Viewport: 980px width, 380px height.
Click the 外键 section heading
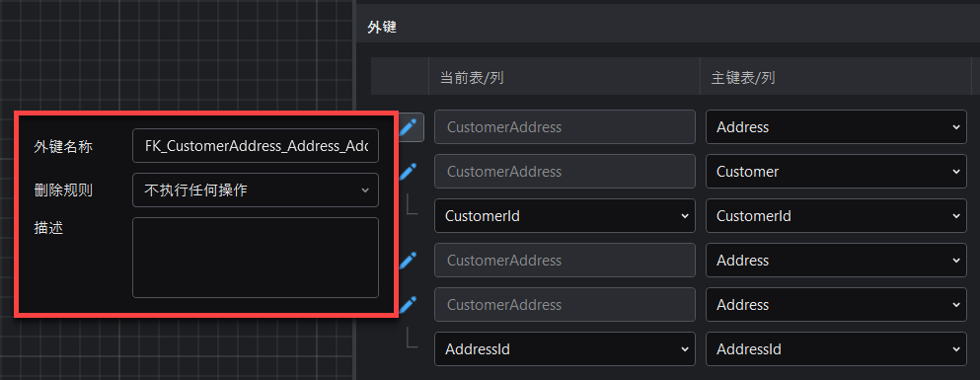382,27
